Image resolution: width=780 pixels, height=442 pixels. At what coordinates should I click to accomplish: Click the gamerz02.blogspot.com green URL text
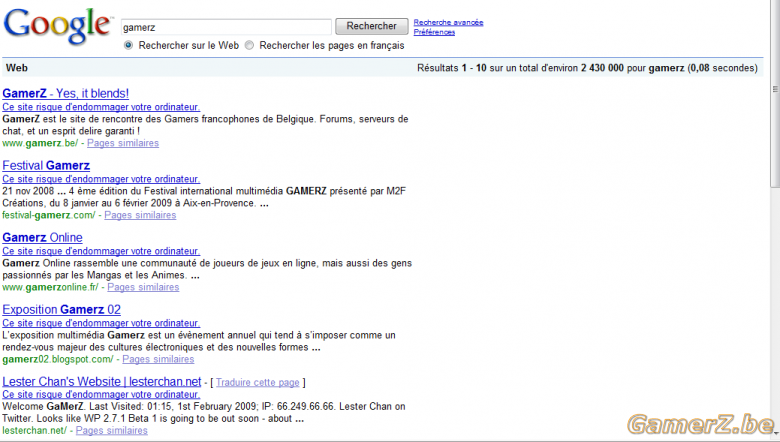[x=58, y=359]
